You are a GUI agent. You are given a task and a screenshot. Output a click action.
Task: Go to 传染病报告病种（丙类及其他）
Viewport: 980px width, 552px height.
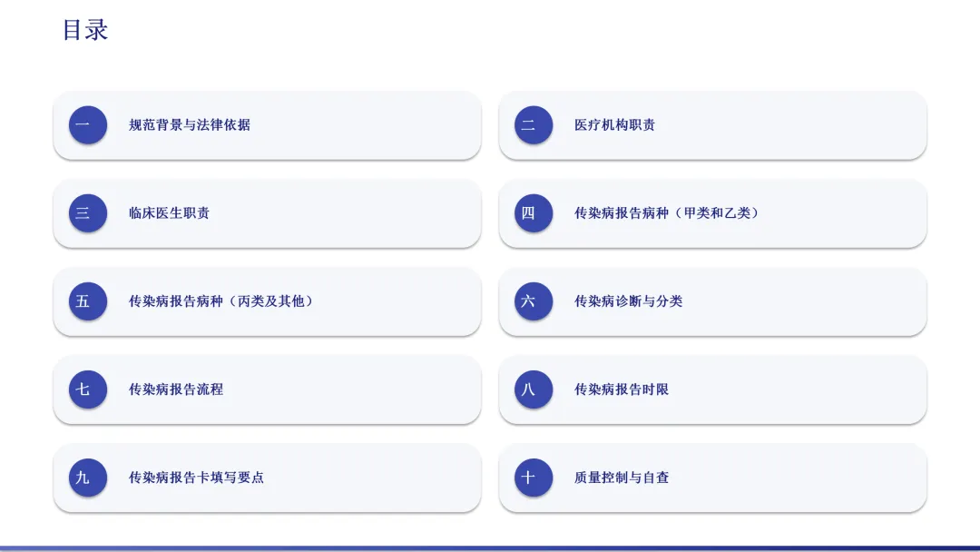click(222, 301)
